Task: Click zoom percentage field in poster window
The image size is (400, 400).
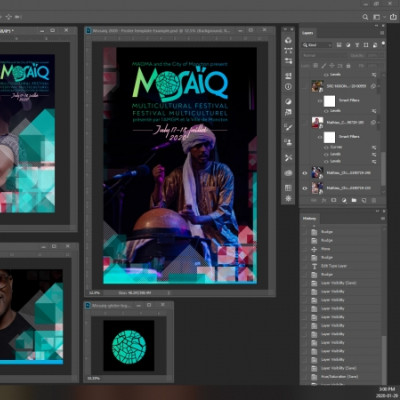Action: tap(95, 293)
